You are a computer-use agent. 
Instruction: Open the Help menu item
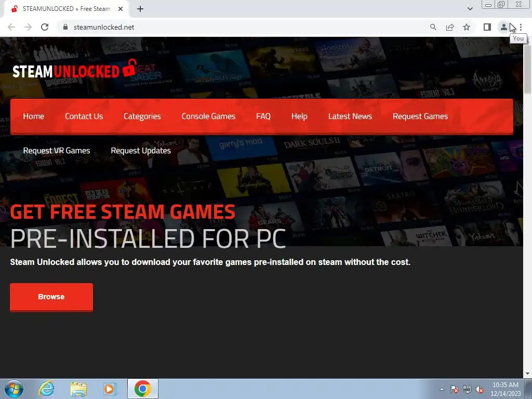(299, 116)
